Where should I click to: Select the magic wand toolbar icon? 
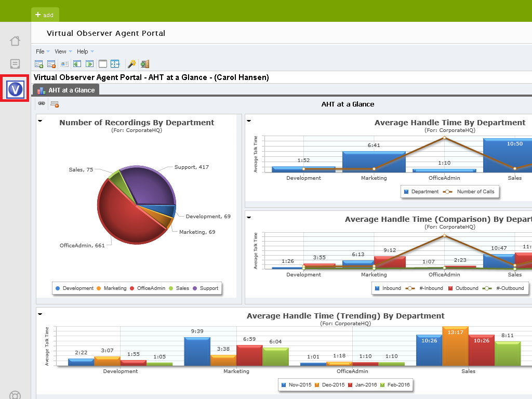coord(131,64)
